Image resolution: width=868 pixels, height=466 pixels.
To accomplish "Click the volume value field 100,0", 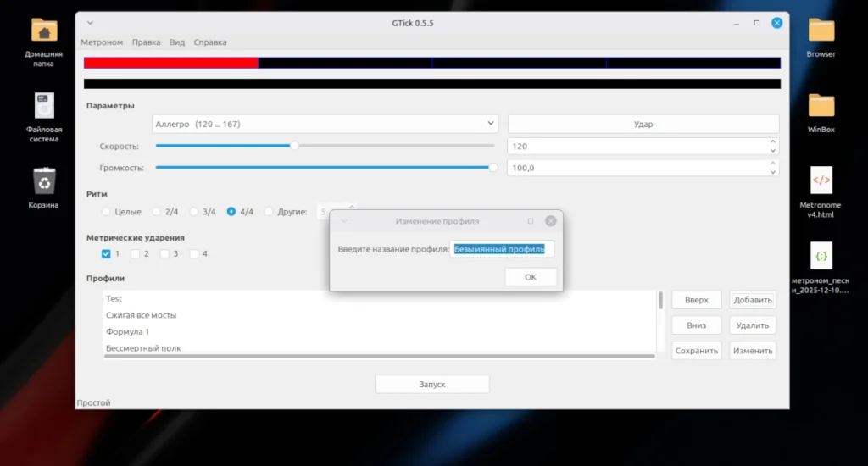I will (643, 168).
